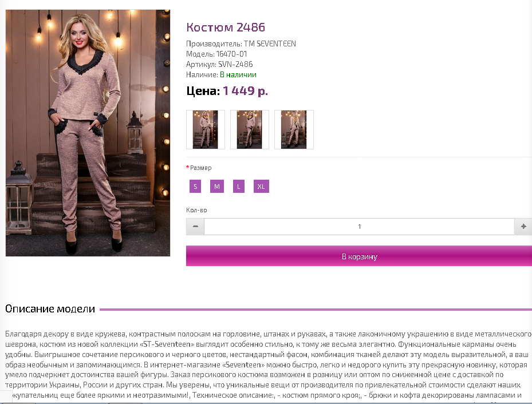Screen dimensions: 532x404
Task: Click the Артикул SVN-2486 text
Action: [219, 65]
